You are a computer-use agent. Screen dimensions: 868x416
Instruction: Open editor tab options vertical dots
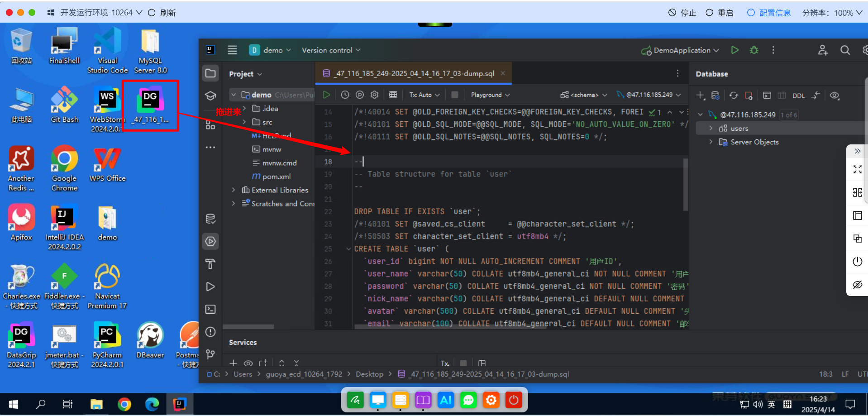677,73
